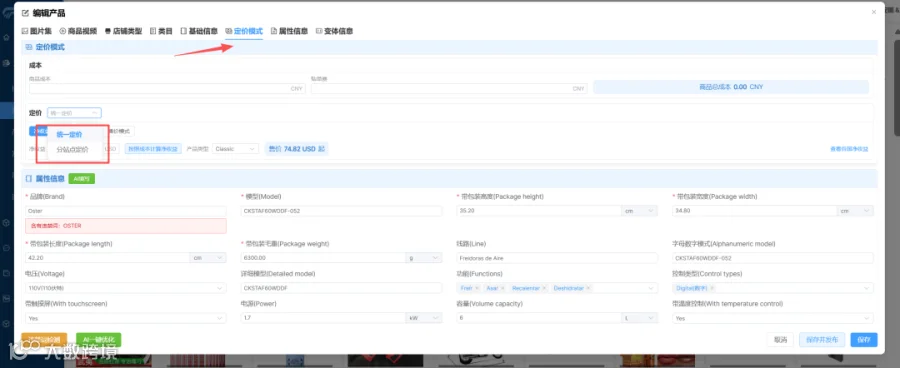This screenshot has width=900, height=368.
Task: Open the 定价 mode dropdown
Action: [x=75, y=113]
